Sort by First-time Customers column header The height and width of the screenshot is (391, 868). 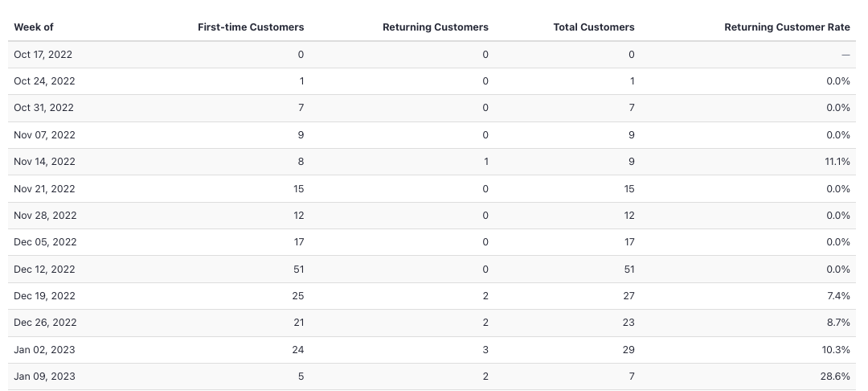251,27
